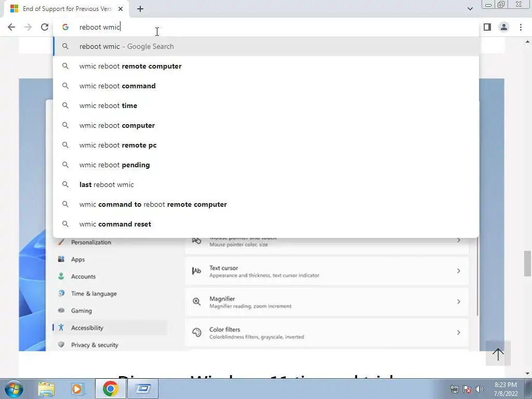Click Gaming in the settings sidebar image
Image resolution: width=532 pixels, height=399 pixels.
point(81,311)
